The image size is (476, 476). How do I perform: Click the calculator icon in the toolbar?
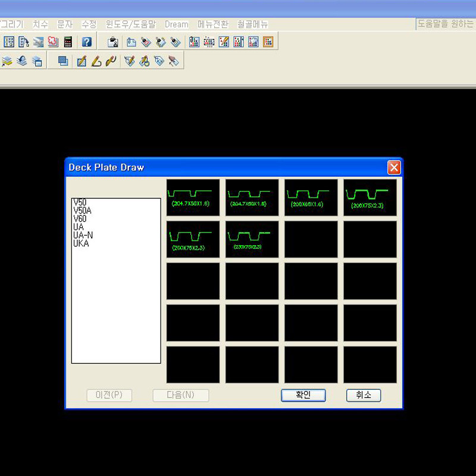[x=68, y=42]
